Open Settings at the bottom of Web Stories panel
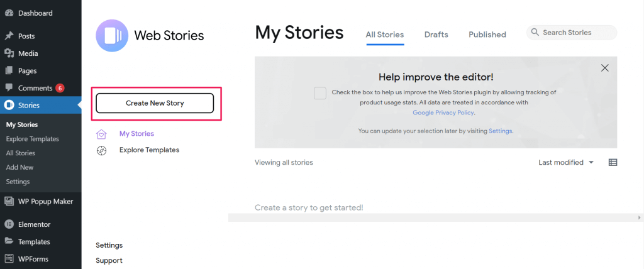This screenshot has width=644, height=269. click(109, 245)
